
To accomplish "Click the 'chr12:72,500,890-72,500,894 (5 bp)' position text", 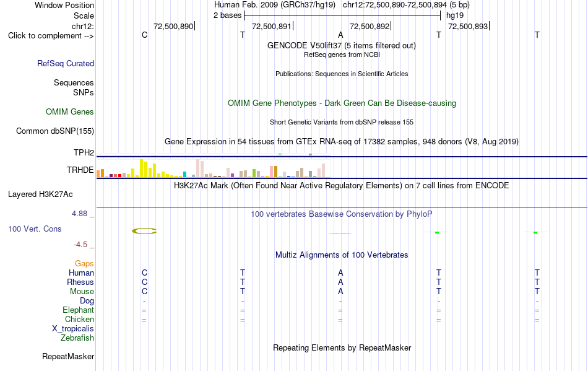I will pos(406,5).
